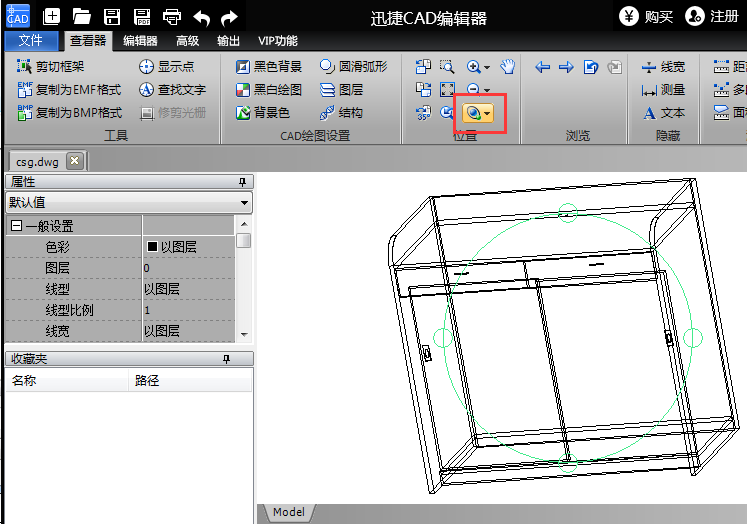Click the print icon in title bar
The height and width of the screenshot is (524, 747).
coord(171,16)
